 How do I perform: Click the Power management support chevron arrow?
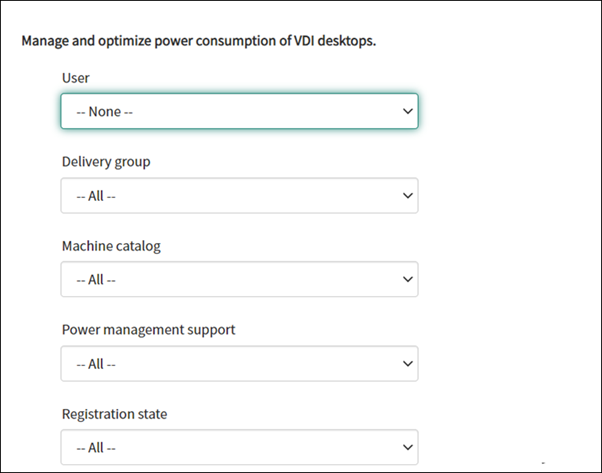(x=406, y=363)
